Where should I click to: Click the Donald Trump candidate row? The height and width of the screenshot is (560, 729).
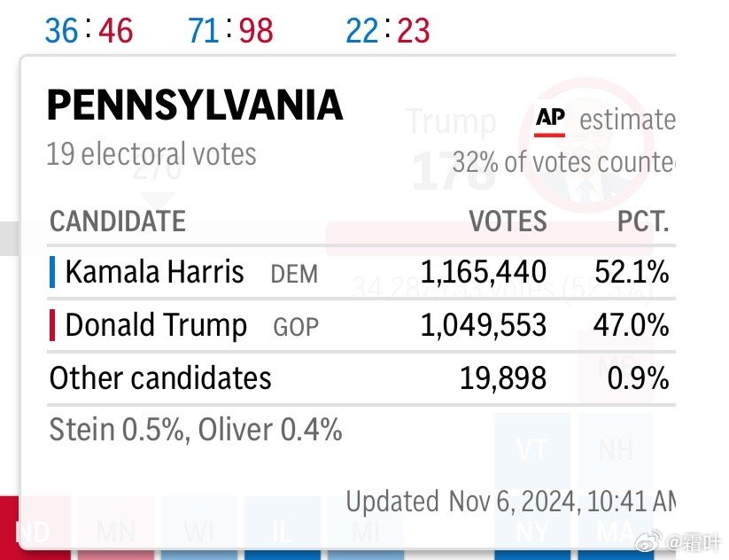(x=359, y=325)
